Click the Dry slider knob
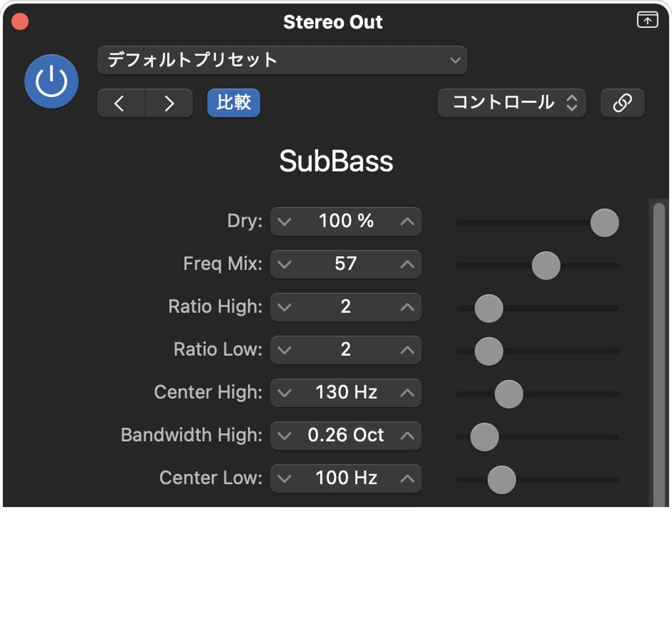The height and width of the screenshot is (617, 672). tap(605, 223)
